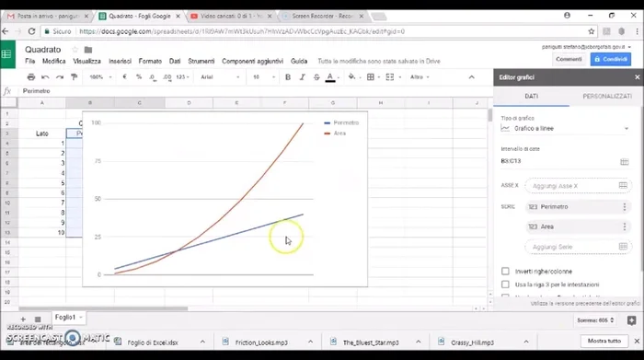Expand Friction_Looks.mp3 download options
This screenshot has height=360, width=644.
coord(311,342)
